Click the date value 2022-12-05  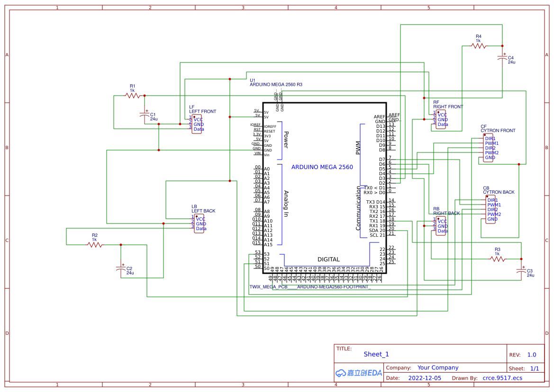point(425,378)
